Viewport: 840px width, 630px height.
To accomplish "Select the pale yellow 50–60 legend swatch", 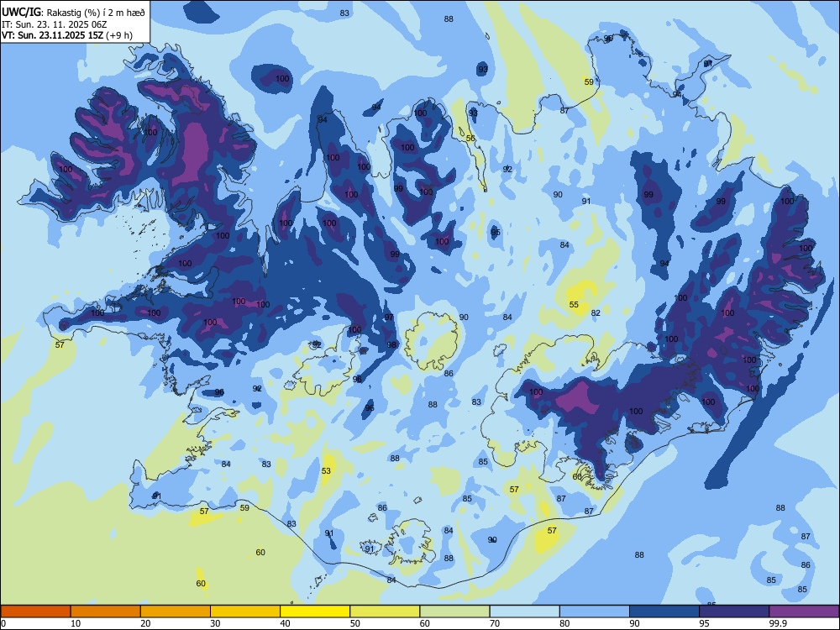I will (386, 612).
